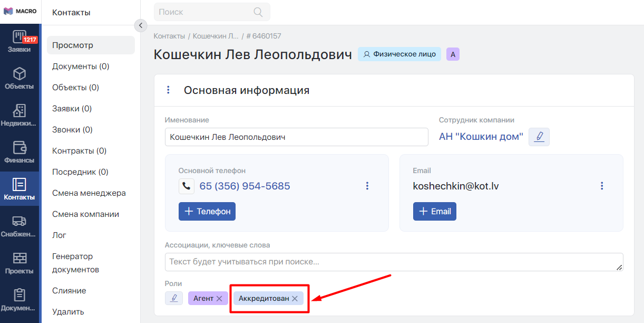This screenshot has width=644, height=323.
Task: Remove the Аккредитован role tag
Action: (x=295, y=299)
